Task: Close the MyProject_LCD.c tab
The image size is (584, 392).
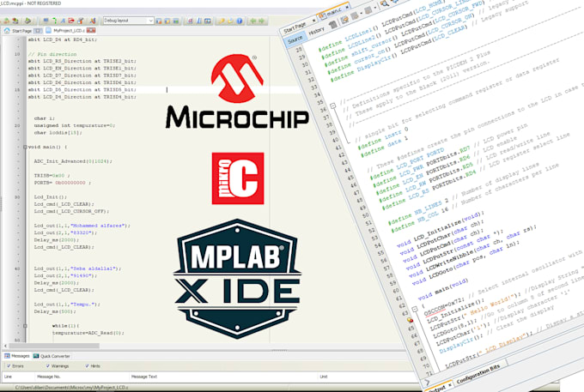Action: [x=91, y=31]
